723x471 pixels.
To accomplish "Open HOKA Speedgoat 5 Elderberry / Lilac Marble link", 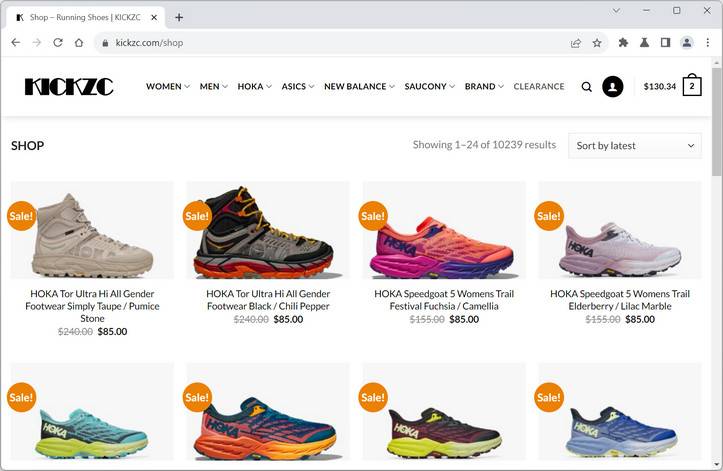I will 620,300.
